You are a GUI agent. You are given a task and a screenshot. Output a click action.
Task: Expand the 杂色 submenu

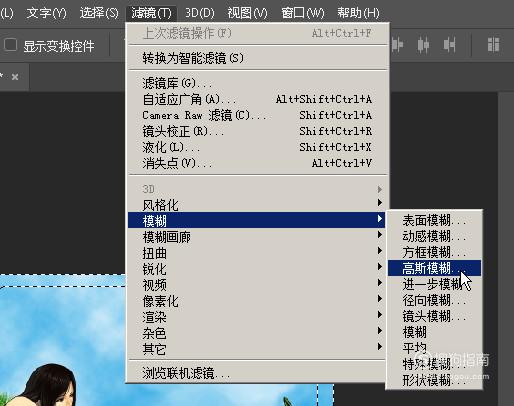coord(257,332)
